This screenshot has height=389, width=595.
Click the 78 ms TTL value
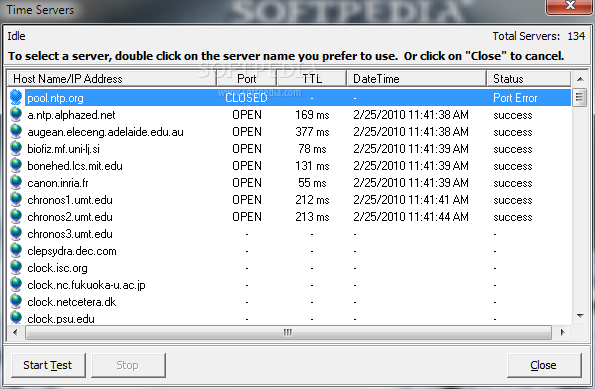(312, 149)
